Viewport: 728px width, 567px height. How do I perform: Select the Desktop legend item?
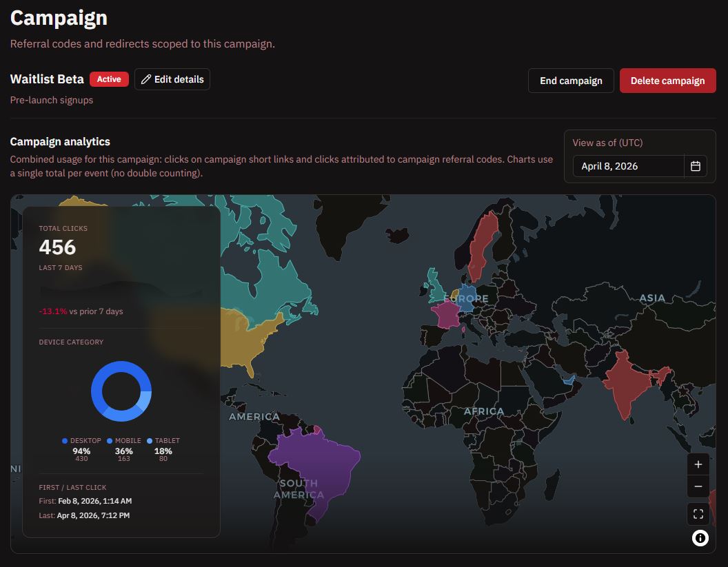click(82, 441)
